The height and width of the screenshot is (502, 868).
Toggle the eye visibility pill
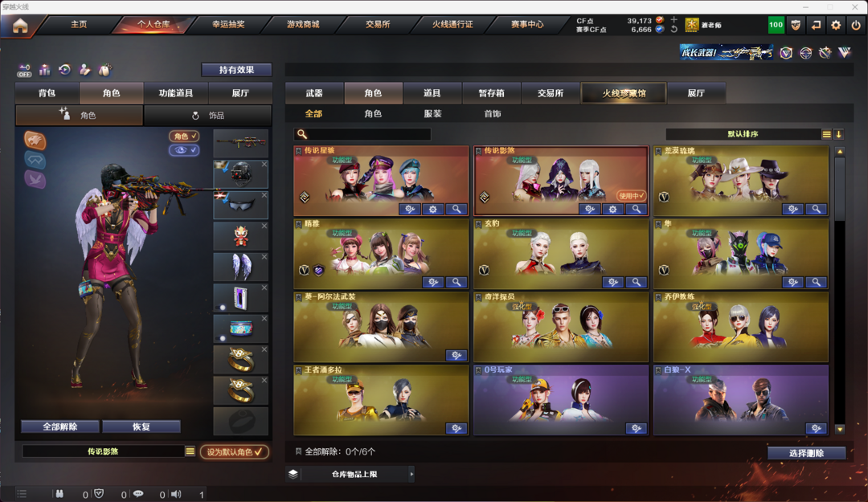(184, 150)
